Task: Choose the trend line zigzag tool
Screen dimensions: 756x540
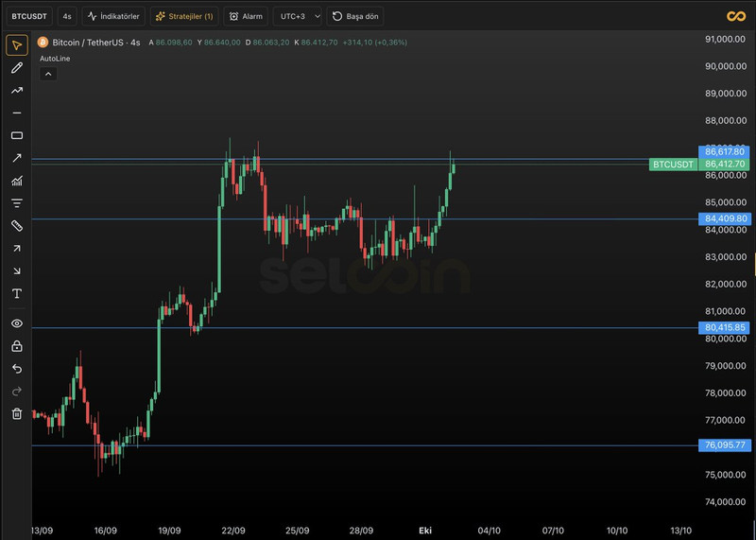Action: (17, 90)
